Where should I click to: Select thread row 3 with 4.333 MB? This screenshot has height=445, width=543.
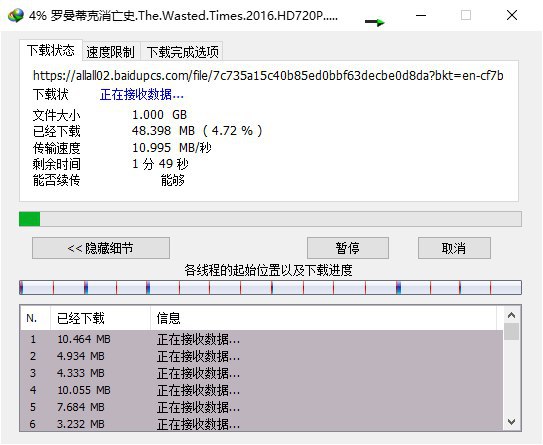tap(261, 373)
